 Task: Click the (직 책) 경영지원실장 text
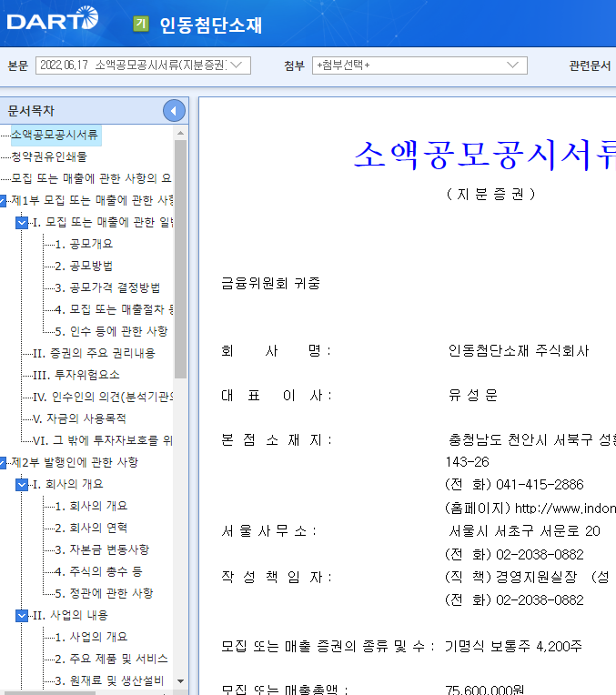point(510,577)
